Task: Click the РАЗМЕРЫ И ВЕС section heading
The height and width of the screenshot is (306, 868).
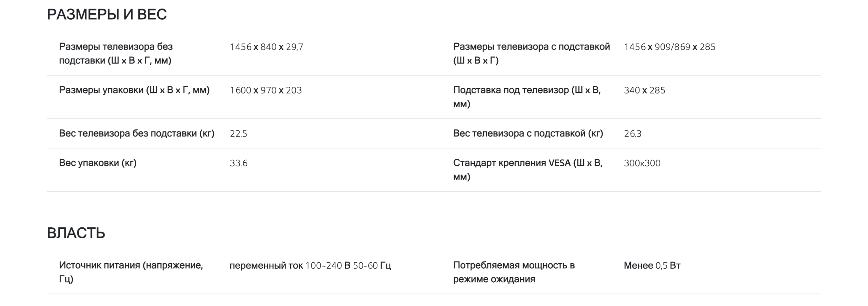Action: (107, 15)
